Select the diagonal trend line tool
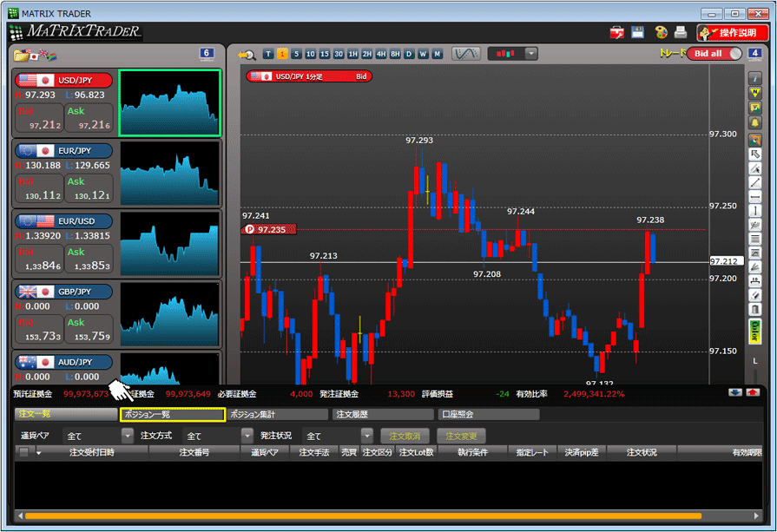This screenshot has width=777, height=532. tap(754, 183)
